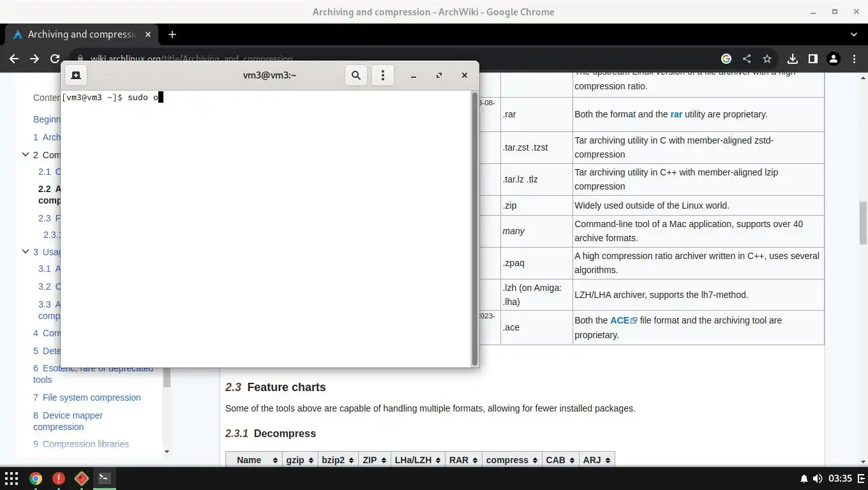Screen dimensions: 868x490
Task: Sort Decompress table by gzip column
Action: [x=300, y=460]
